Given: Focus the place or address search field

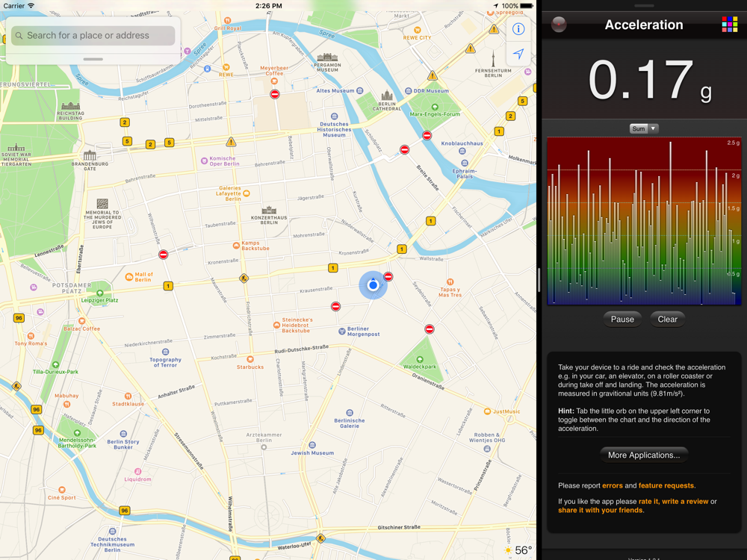Looking at the screenshot, I should pos(93,36).
